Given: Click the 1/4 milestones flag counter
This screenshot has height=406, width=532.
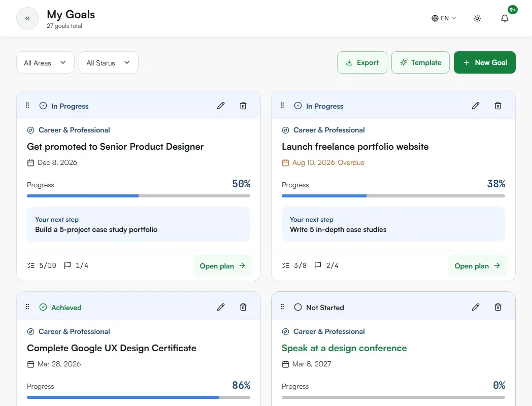Looking at the screenshot, I should [76, 265].
